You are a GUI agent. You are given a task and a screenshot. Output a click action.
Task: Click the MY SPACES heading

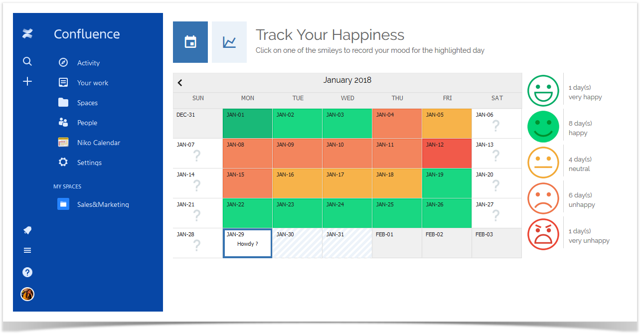[x=67, y=186]
